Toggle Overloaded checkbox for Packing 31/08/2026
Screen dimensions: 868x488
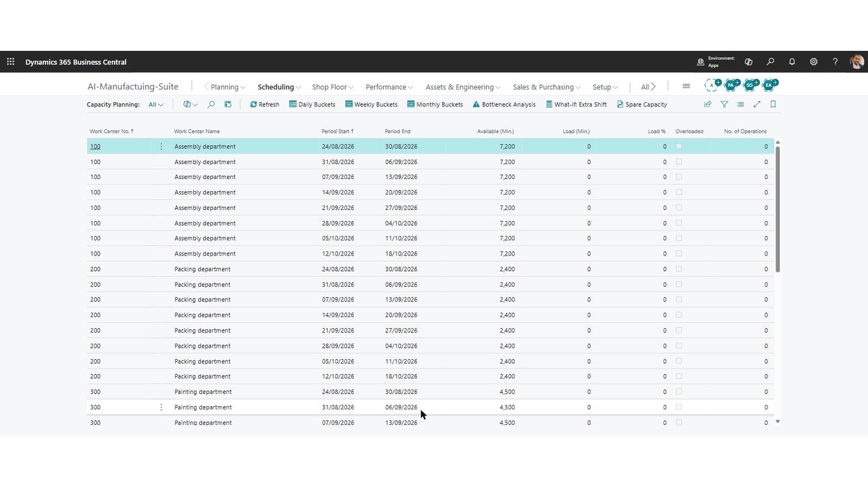click(x=679, y=285)
